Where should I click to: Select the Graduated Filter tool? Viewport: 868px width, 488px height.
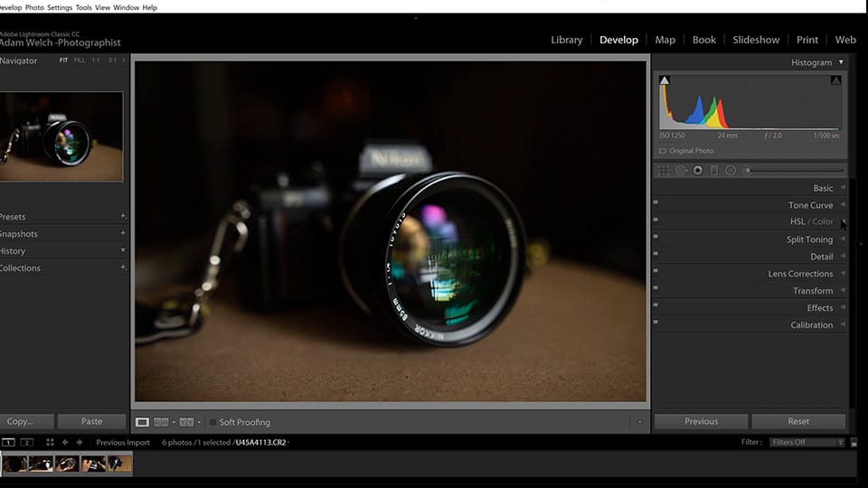(x=714, y=171)
